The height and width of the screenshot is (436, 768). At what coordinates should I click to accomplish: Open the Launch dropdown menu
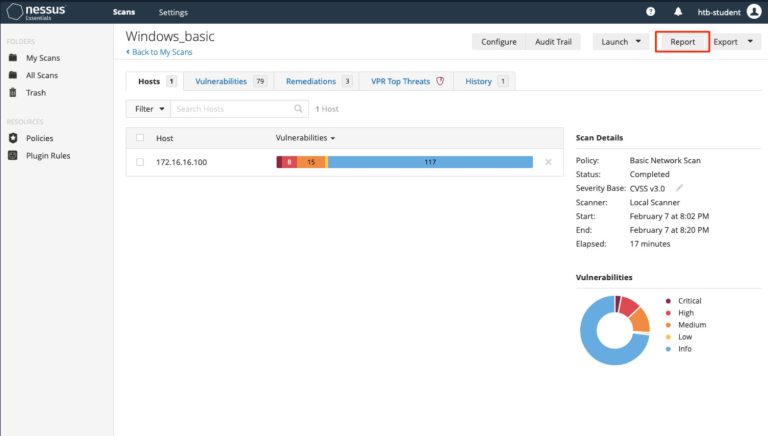(x=621, y=42)
